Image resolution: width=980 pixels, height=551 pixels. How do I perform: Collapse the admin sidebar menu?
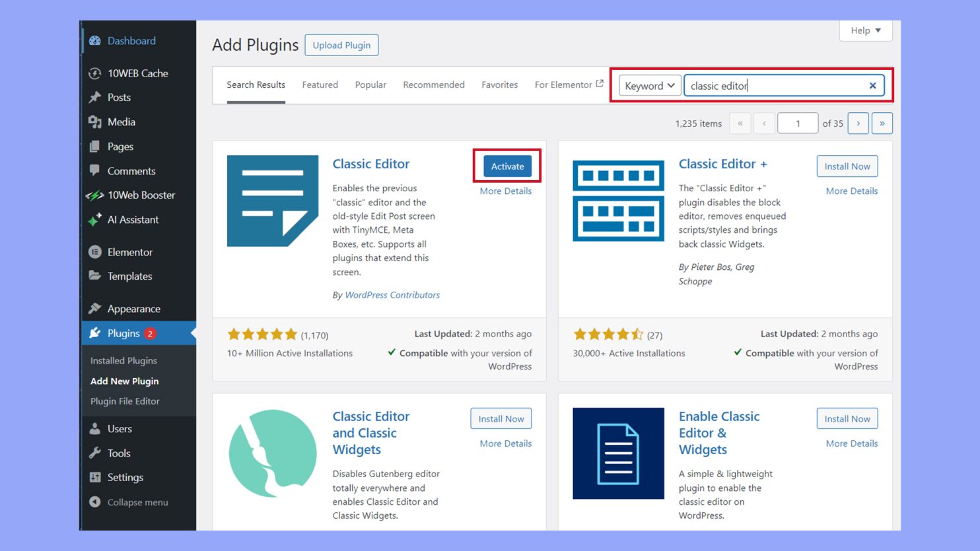tap(95, 502)
